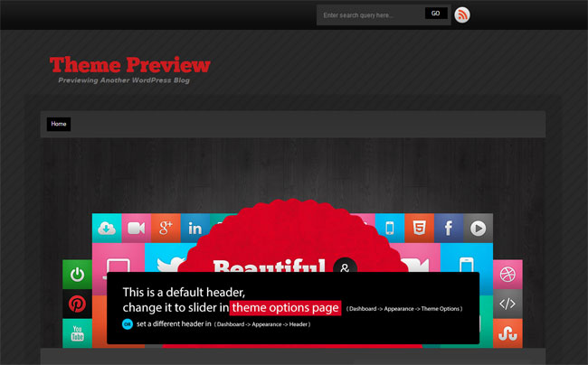Open the Theme Preview site title link
588x365 pixels.
[x=129, y=64]
